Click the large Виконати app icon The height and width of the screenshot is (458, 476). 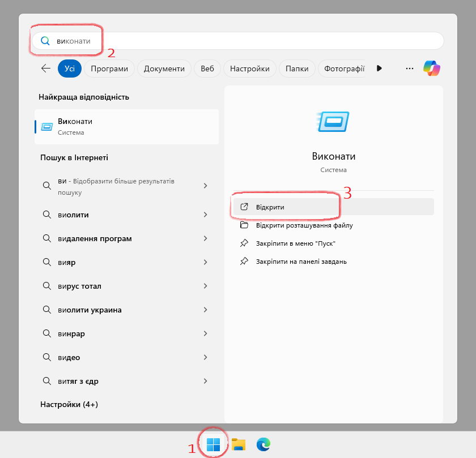pyautogui.click(x=333, y=122)
